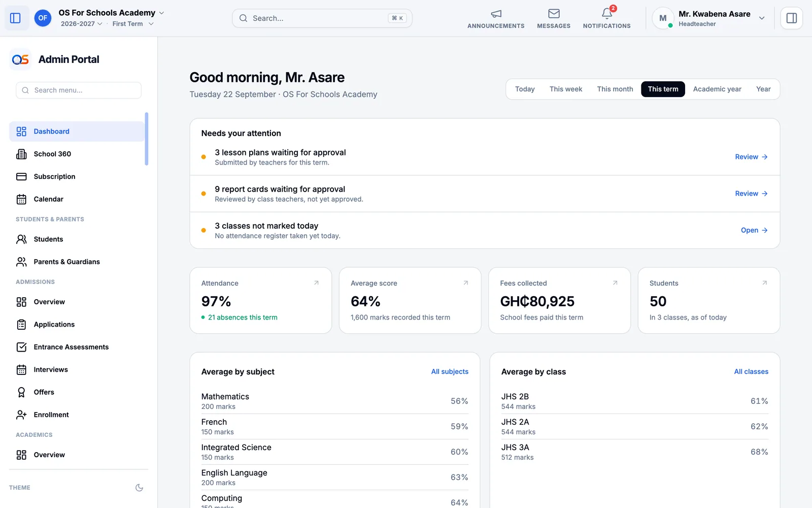Click the 64% average score value

[x=365, y=302]
